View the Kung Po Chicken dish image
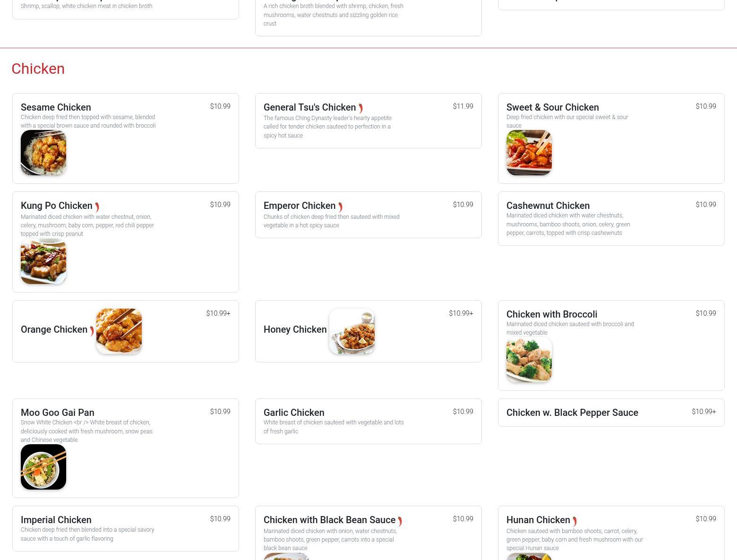Screen dimensions: 737x560 (x=43, y=261)
